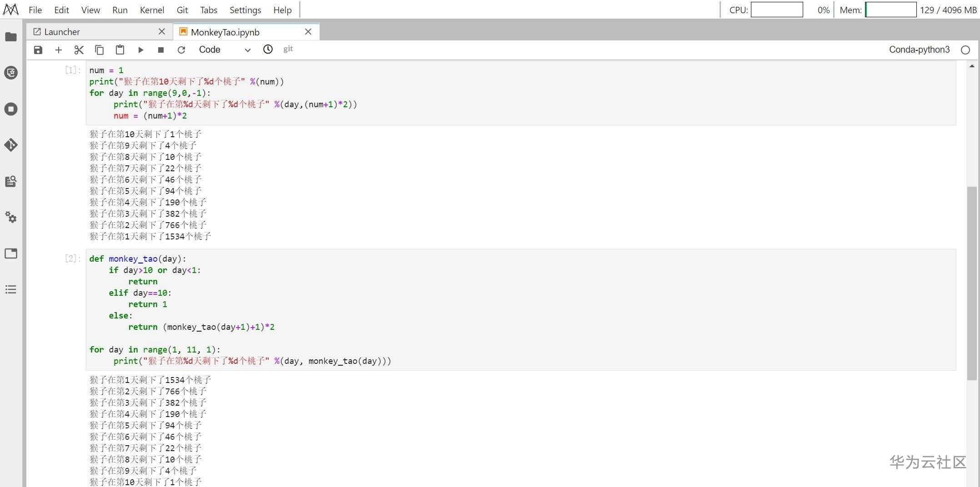
Task: Open the Run menu
Action: (120, 10)
